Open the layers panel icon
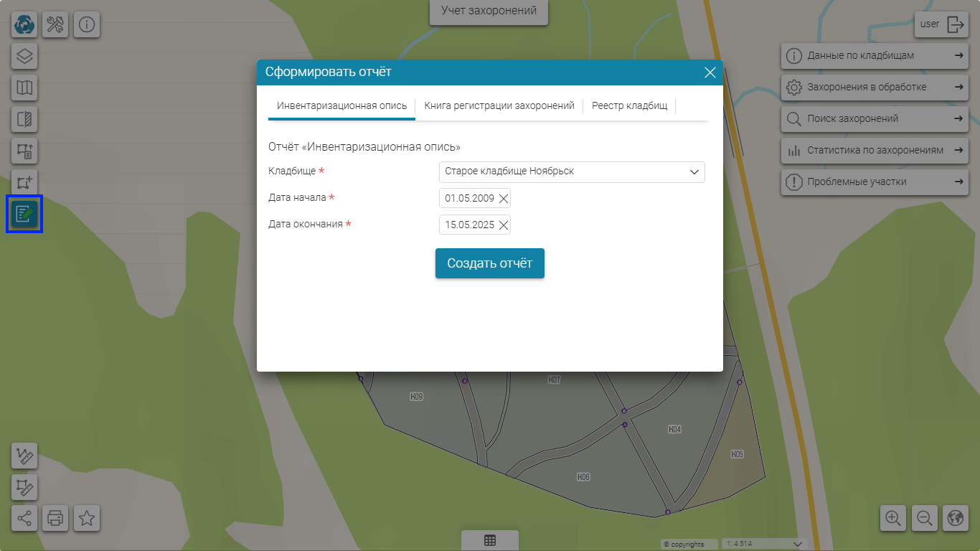Image resolution: width=980 pixels, height=551 pixels. (24, 56)
